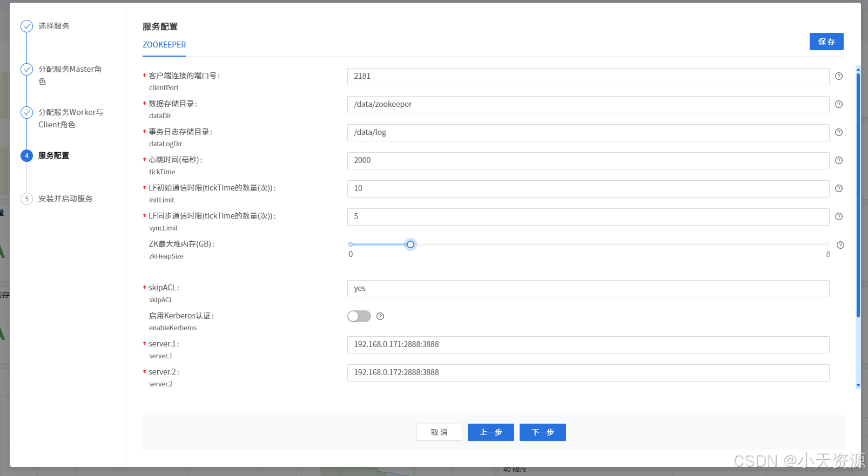The image size is (868, 476).
Task: Click step 4 circle for 服务配置
Action: [x=26, y=155]
